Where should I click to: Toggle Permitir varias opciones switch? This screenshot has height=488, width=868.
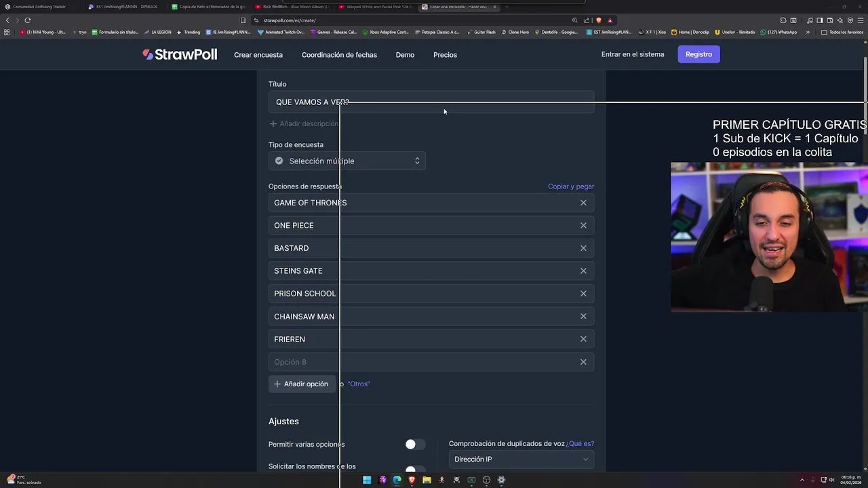pyautogui.click(x=415, y=444)
